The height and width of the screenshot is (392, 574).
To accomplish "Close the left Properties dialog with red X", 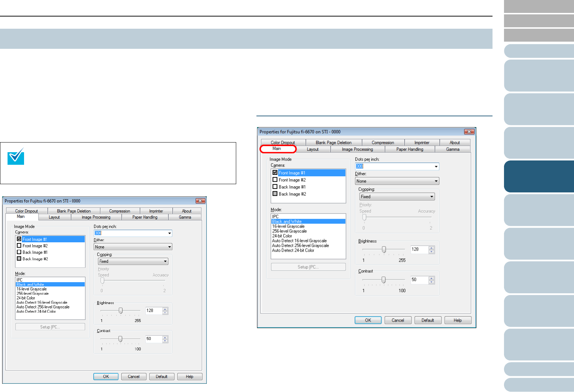I will [x=200, y=201].
